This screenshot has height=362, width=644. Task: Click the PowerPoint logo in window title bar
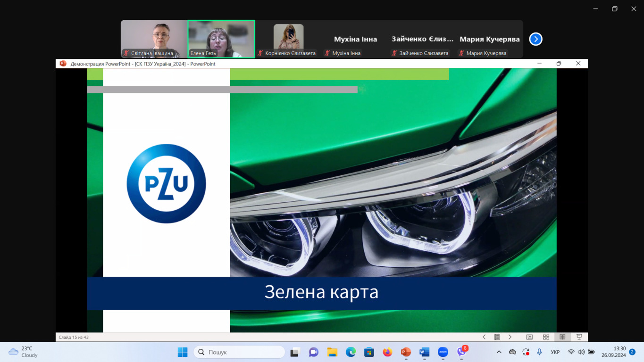click(63, 64)
